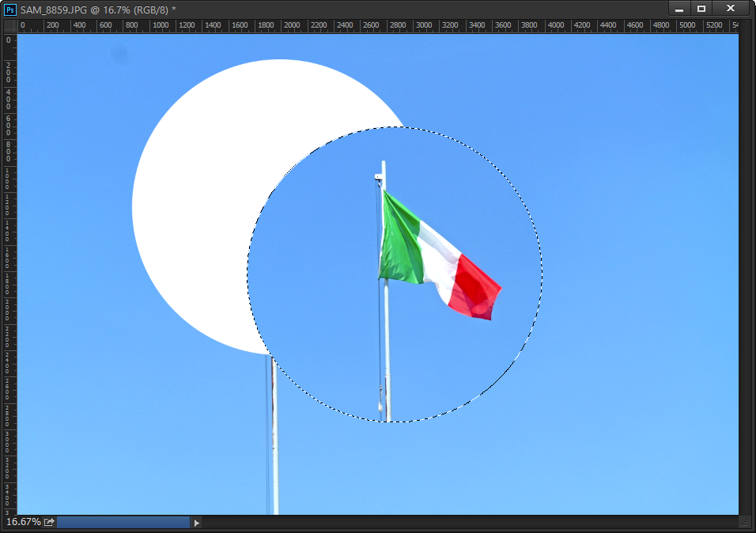
Task: Click the 16.67% zoom level field
Action: 23,522
